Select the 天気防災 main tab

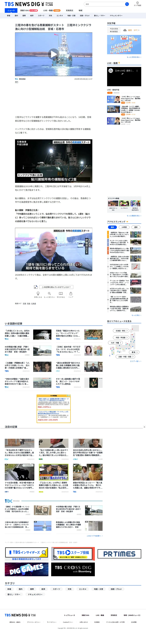click(70, 10)
